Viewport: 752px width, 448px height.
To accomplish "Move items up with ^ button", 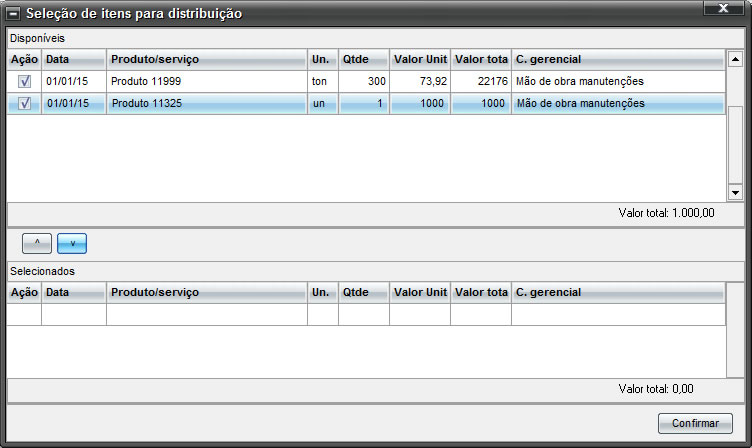I will [37, 243].
